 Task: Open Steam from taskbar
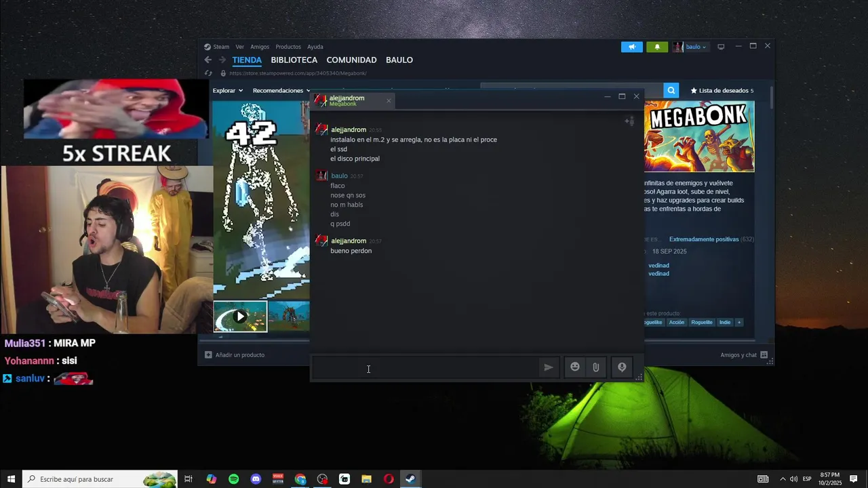410,479
